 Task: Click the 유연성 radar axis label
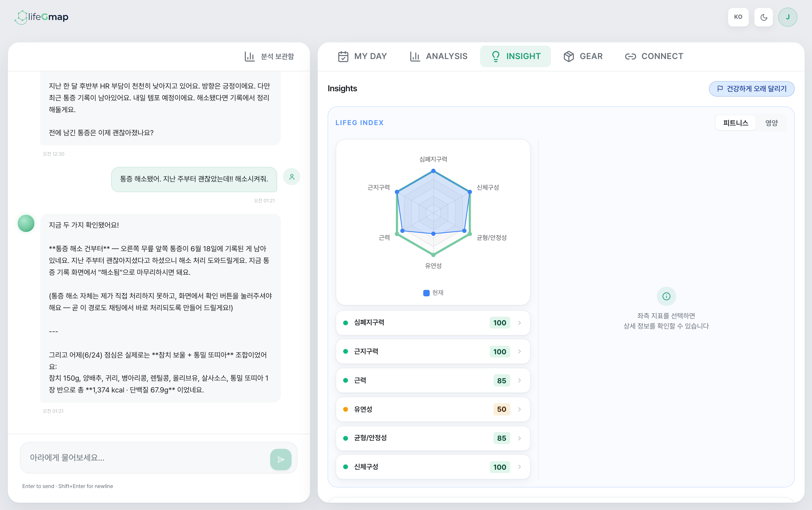pyautogui.click(x=433, y=266)
